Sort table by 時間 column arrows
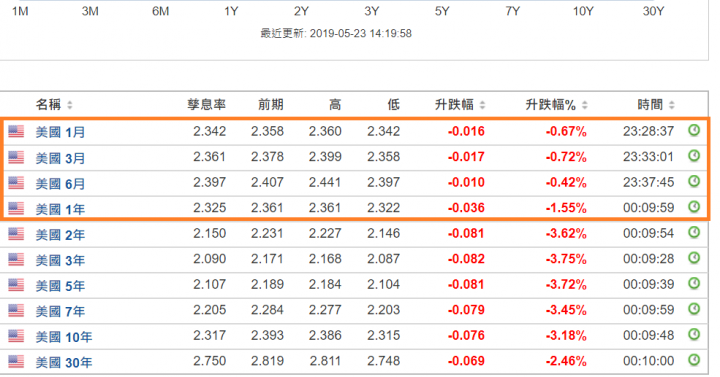 click(671, 105)
